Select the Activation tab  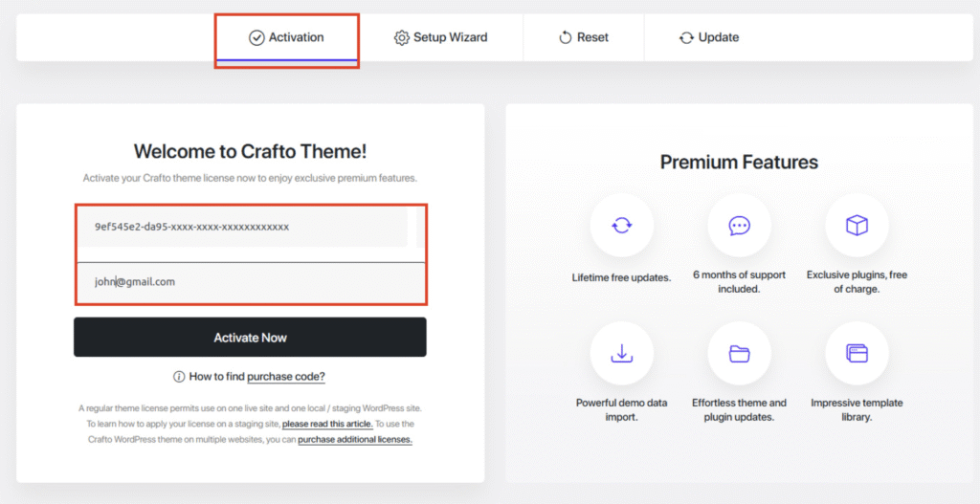tap(287, 38)
